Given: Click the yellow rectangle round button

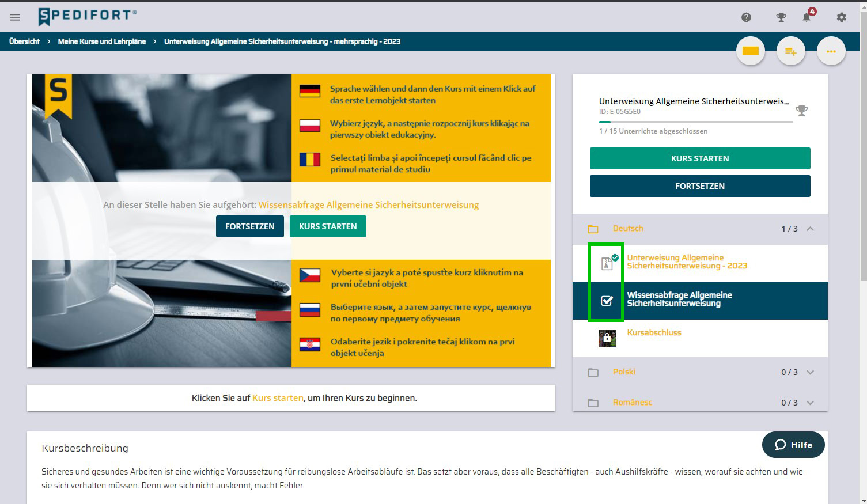Looking at the screenshot, I should tap(750, 51).
